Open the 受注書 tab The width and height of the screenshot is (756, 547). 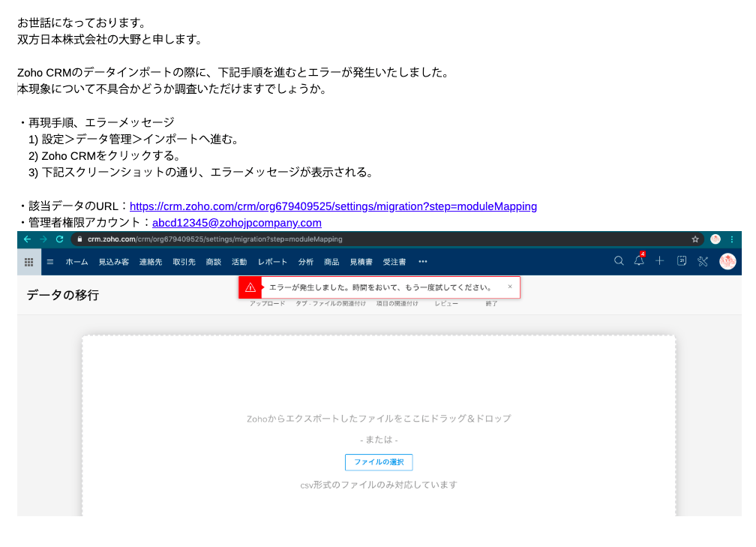coord(394,262)
